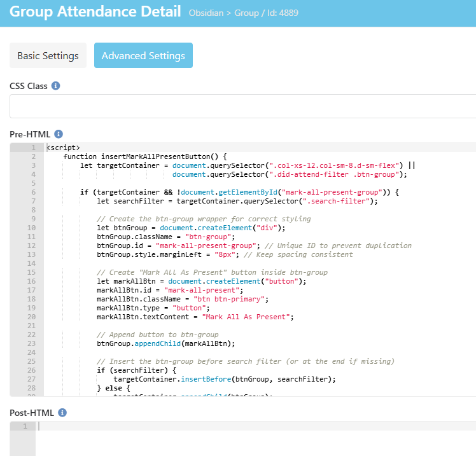Click the "Id: 4889" text in header
This screenshot has width=476, height=456.
click(283, 13)
